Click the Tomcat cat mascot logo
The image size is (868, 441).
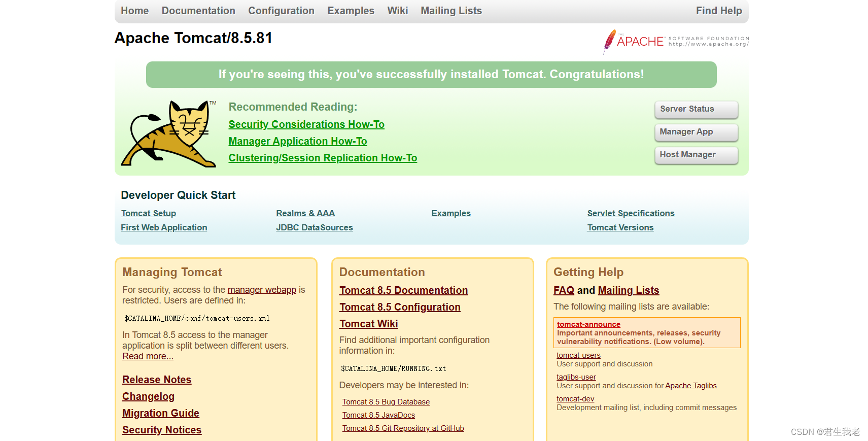pos(168,133)
